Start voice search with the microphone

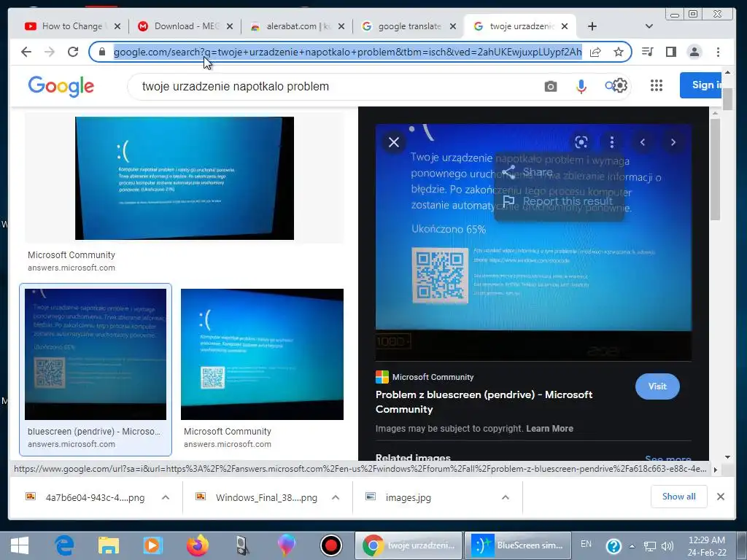(581, 86)
